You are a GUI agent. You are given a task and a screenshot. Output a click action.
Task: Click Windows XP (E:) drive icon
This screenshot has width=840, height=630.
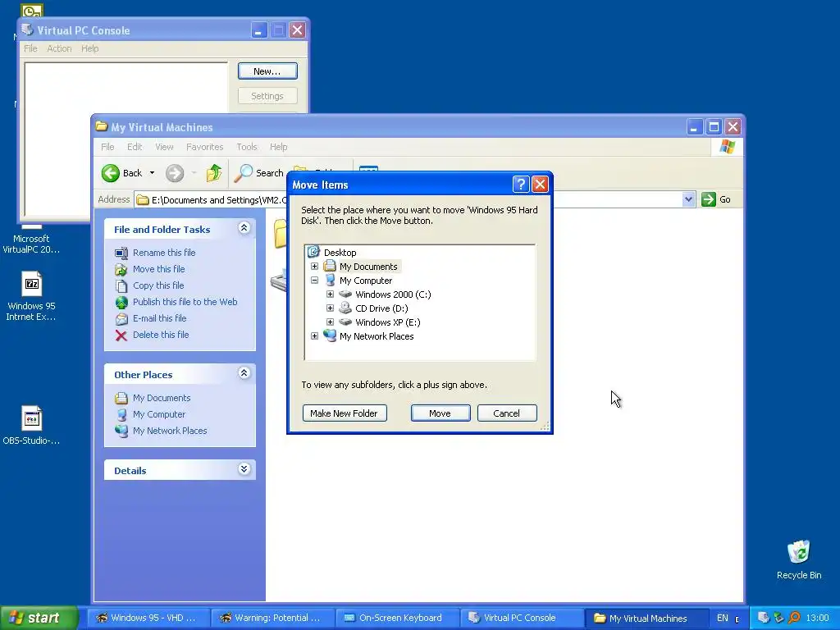[x=345, y=322]
